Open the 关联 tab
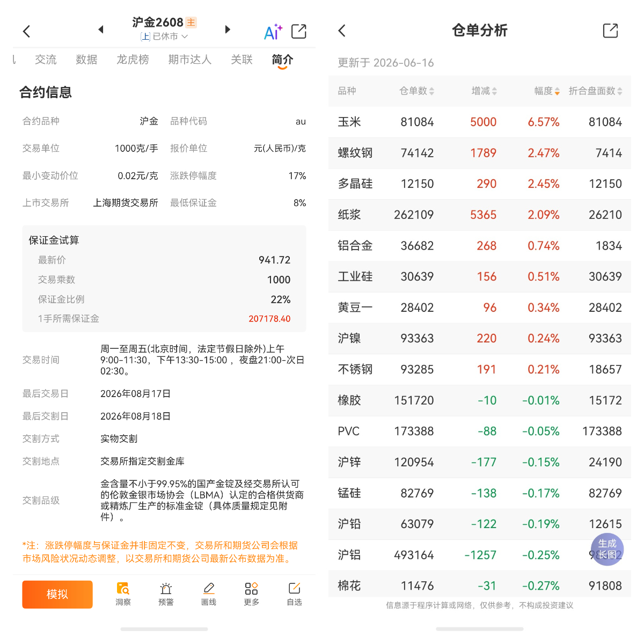This screenshot has height=644, width=644. [x=241, y=60]
